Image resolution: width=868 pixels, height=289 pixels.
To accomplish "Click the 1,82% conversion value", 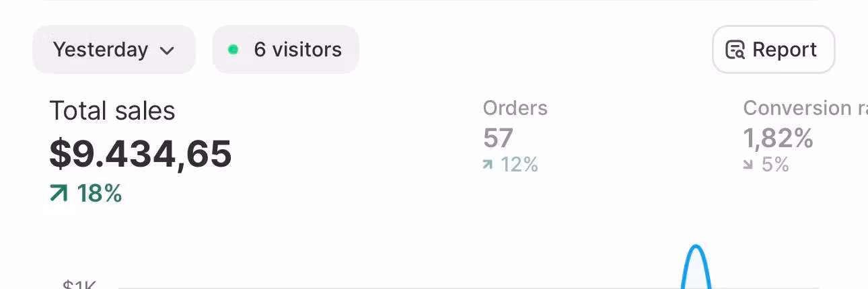I will tap(778, 138).
